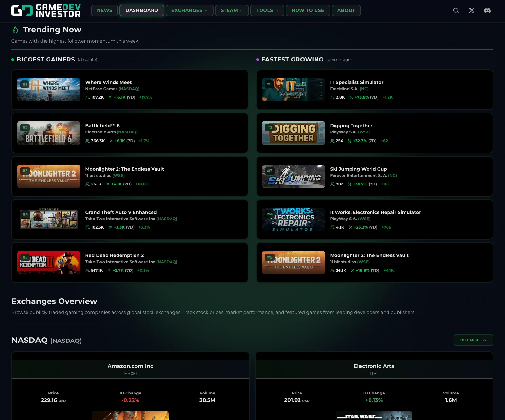Click the Digging Together cover image
505x420 pixels.
(x=293, y=133)
